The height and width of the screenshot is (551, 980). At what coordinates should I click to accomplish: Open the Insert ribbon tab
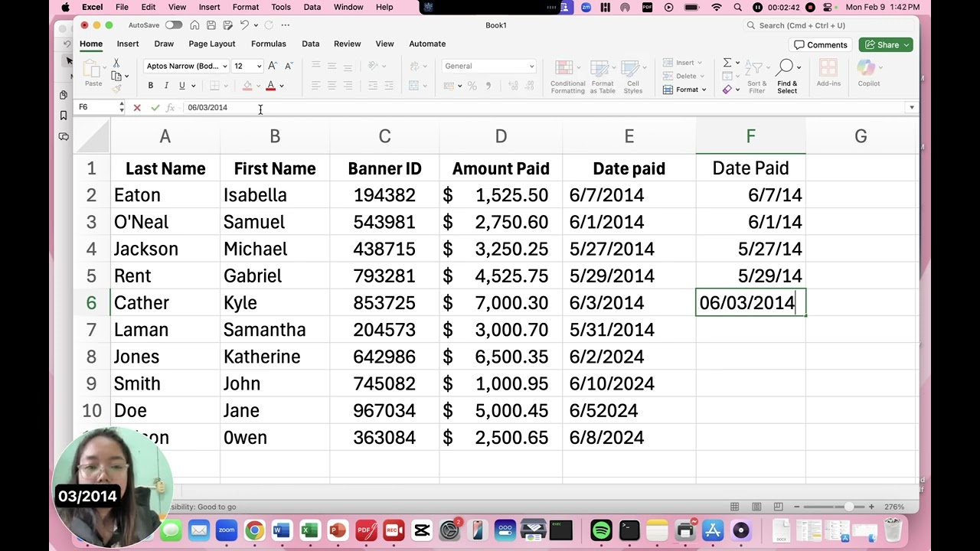(x=128, y=44)
